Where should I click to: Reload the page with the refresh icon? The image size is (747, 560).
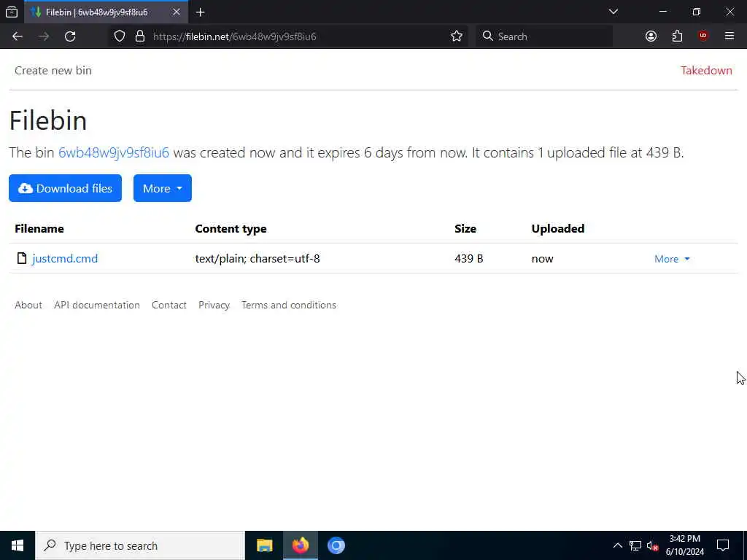point(70,36)
